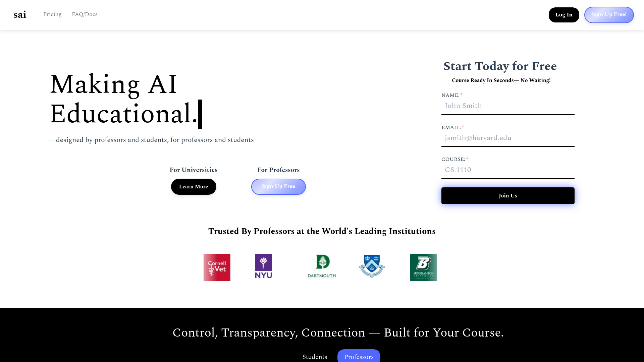Viewport: 644px width, 362px height.
Task: Click the NYU institution icon
Action: pos(264,266)
